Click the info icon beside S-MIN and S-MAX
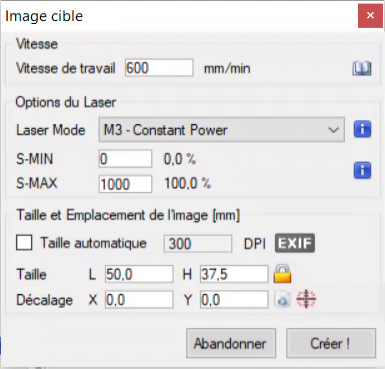 pos(362,170)
